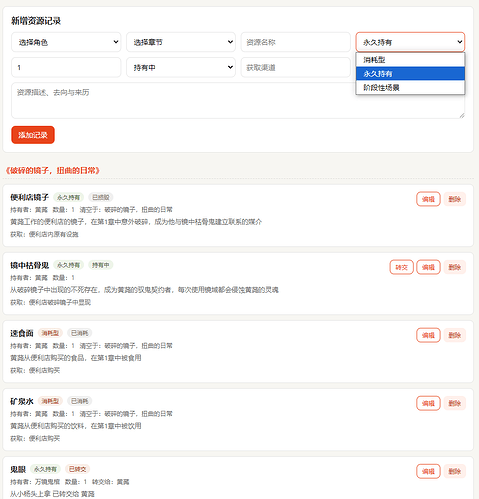Choose 阶段性场景 from the type list
This screenshot has height=499, width=479.
(410, 88)
